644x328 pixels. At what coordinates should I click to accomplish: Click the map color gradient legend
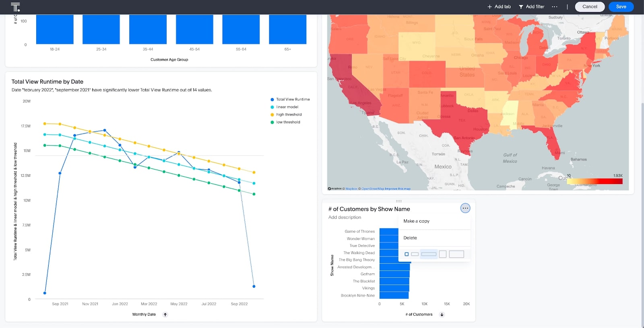594,181
